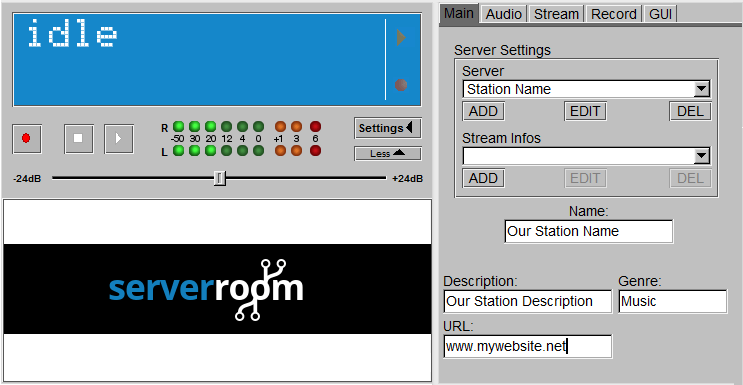Adjust the gain slider handle

[219, 178]
